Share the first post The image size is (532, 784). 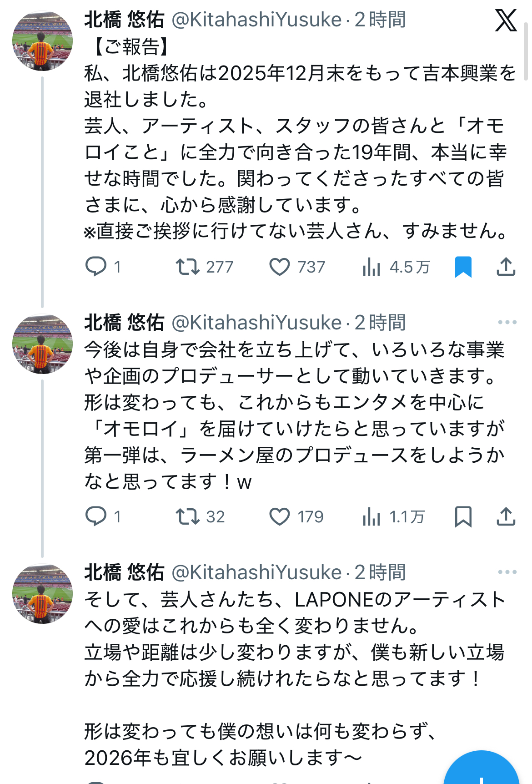506,267
